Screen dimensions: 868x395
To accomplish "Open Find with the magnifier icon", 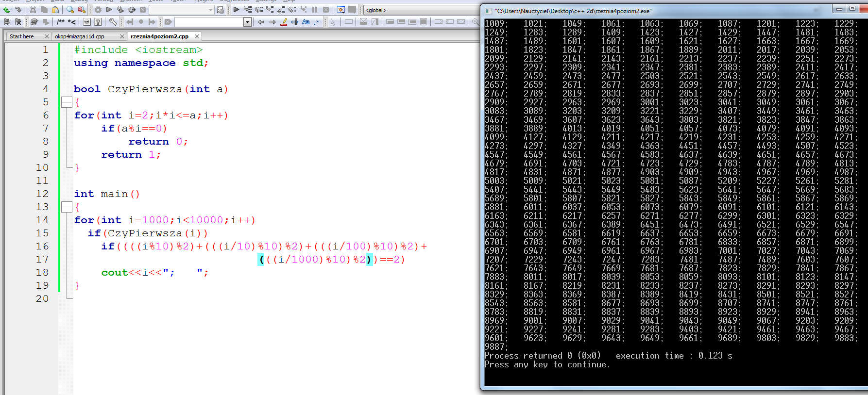I will click(x=70, y=10).
